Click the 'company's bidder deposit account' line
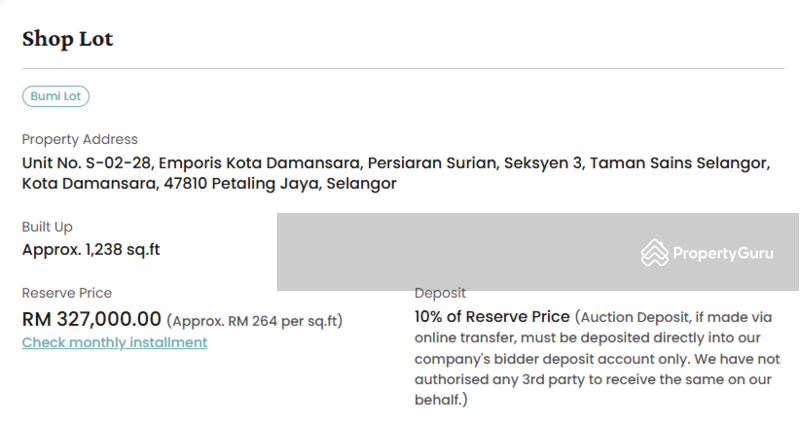800x426 pixels. coord(597,359)
